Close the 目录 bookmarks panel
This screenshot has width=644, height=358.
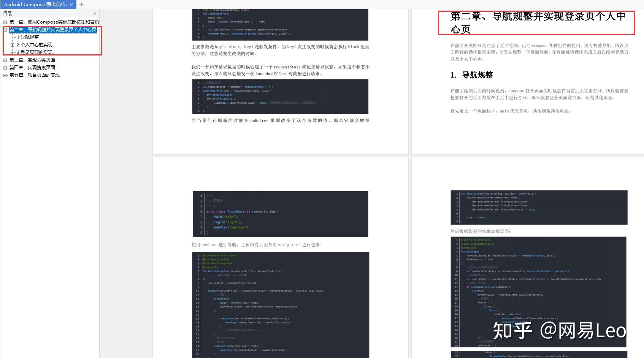(95, 13)
